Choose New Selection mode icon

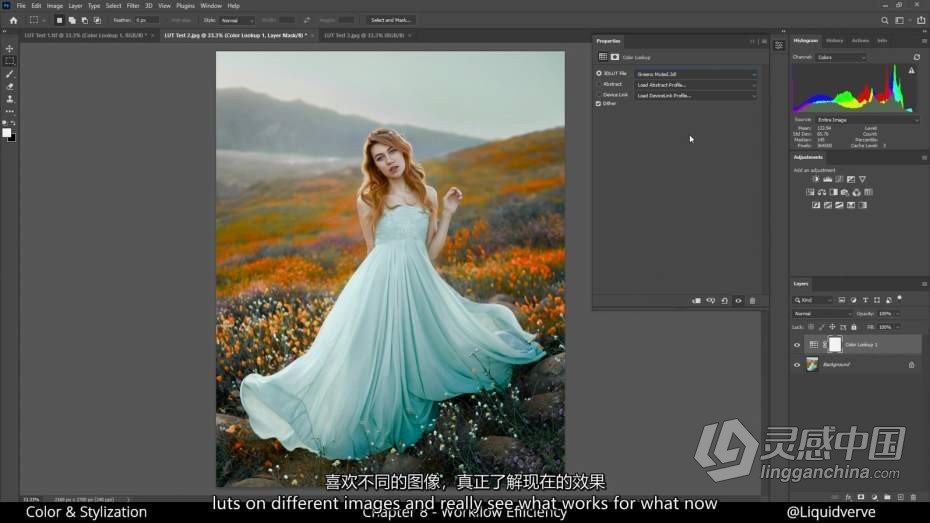click(x=59, y=20)
